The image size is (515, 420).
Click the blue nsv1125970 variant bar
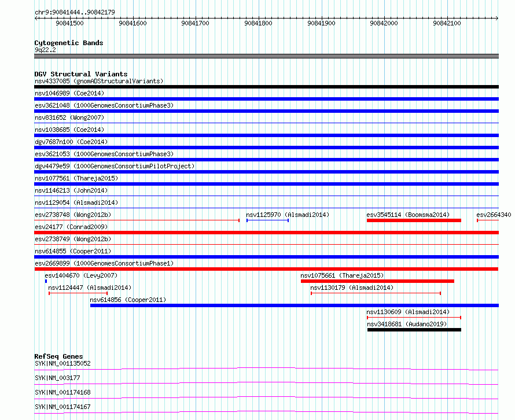pos(268,220)
